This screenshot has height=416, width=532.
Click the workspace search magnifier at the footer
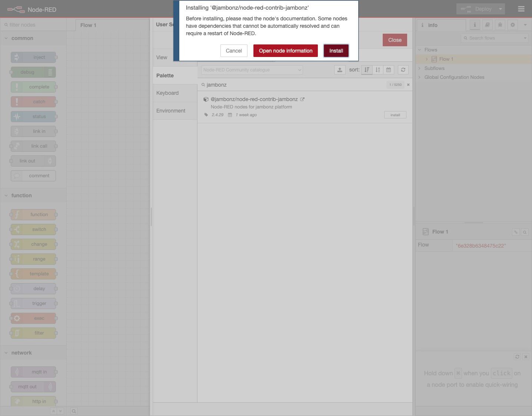pos(74,411)
